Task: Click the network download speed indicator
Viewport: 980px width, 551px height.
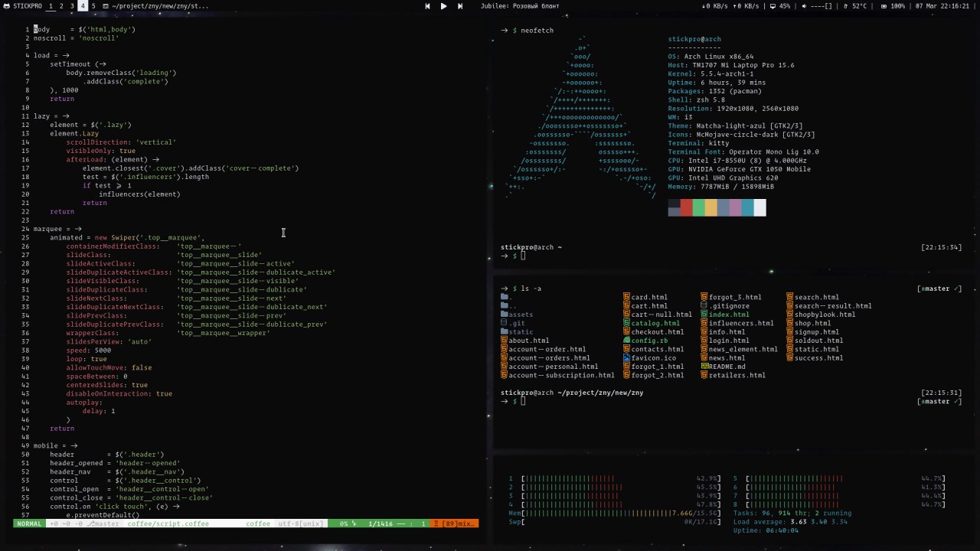Action: tap(716, 6)
